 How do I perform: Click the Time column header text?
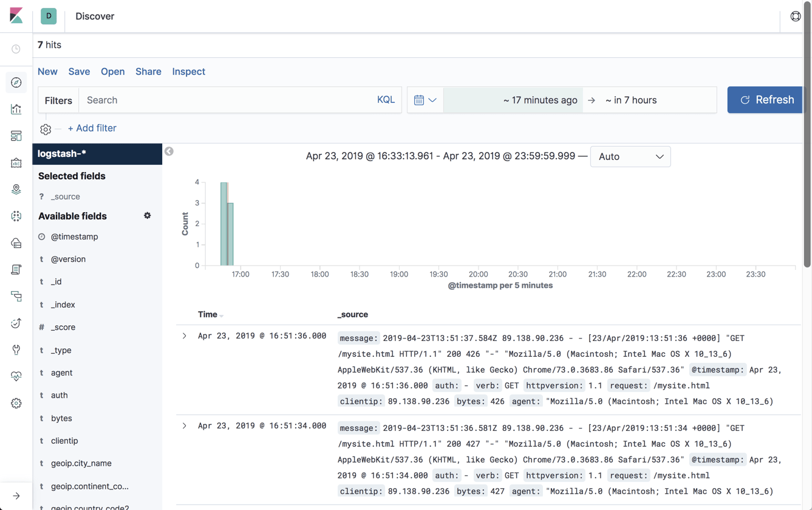[207, 315]
